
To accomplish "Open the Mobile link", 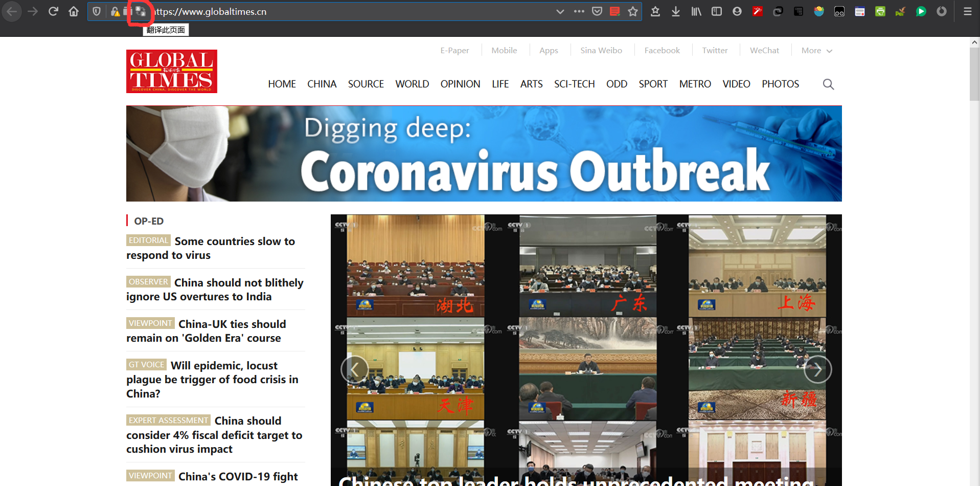I will pyautogui.click(x=504, y=50).
